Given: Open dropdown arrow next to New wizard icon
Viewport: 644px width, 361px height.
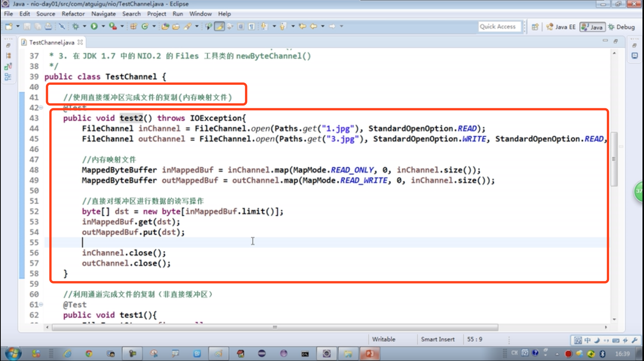Looking at the screenshot, I should [x=17, y=26].
